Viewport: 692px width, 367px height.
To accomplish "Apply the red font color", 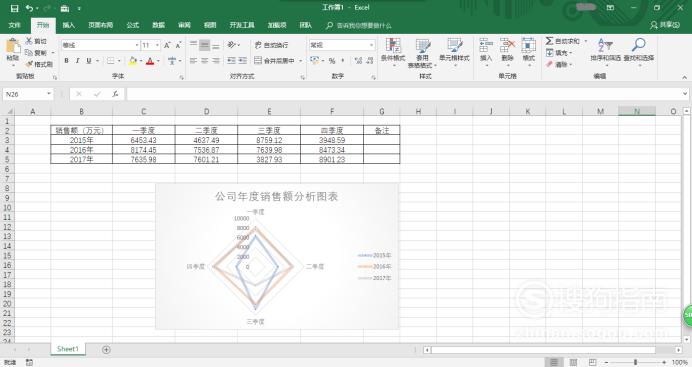I will [150, 60].
